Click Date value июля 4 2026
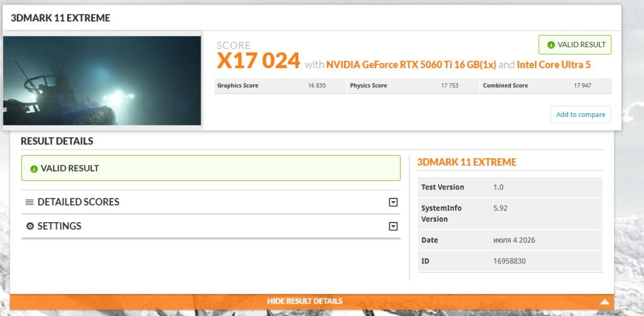Image resolution: width=644 pixels, height=316 pixels. [x=514, y=240]
